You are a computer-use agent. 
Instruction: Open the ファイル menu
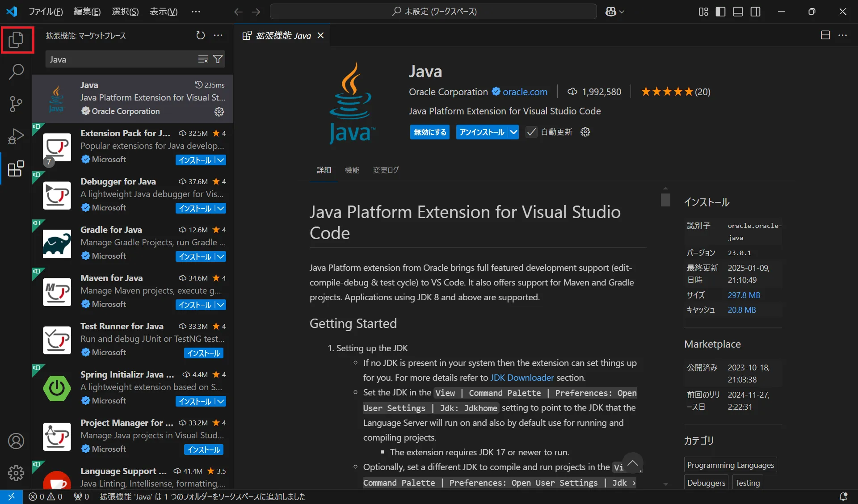(46, 12)
